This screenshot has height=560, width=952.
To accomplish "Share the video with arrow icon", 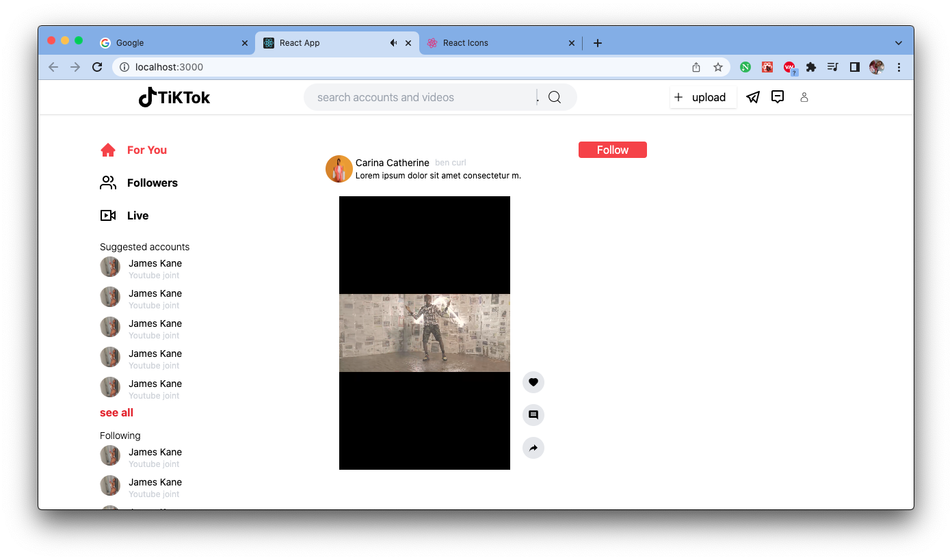I will tap(533, 448).
